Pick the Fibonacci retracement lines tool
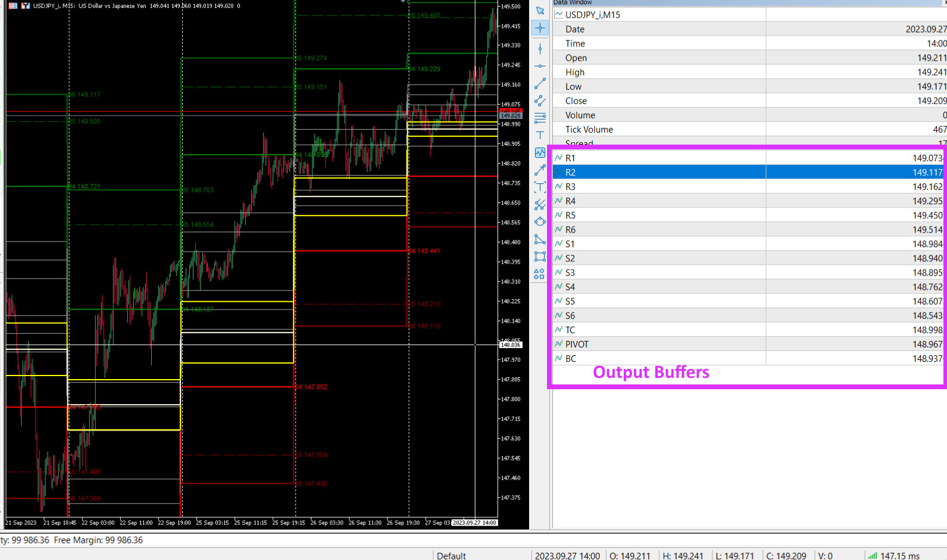947x560 pixels. pos(540,118)
